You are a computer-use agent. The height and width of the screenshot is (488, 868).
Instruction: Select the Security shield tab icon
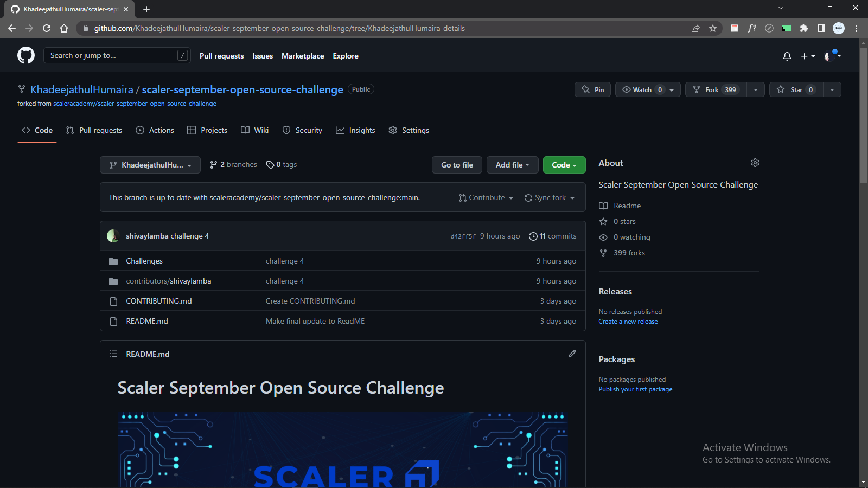[x=286, y=130]
